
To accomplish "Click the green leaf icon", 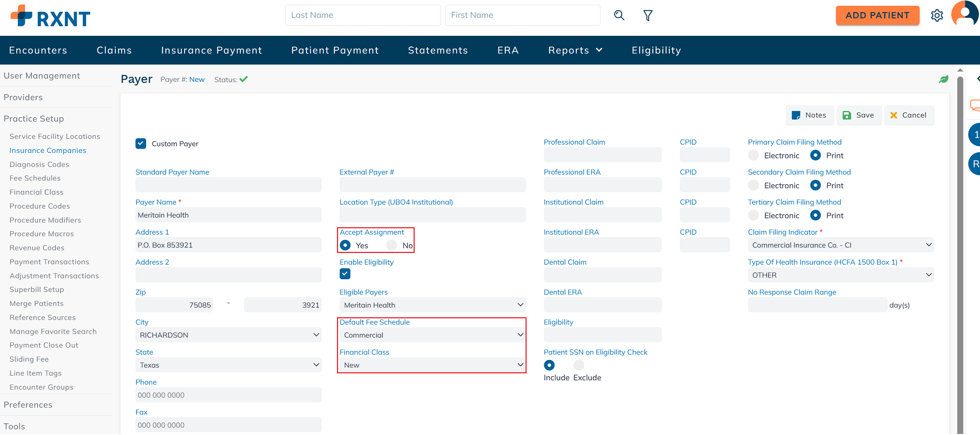I will point(943,79).
